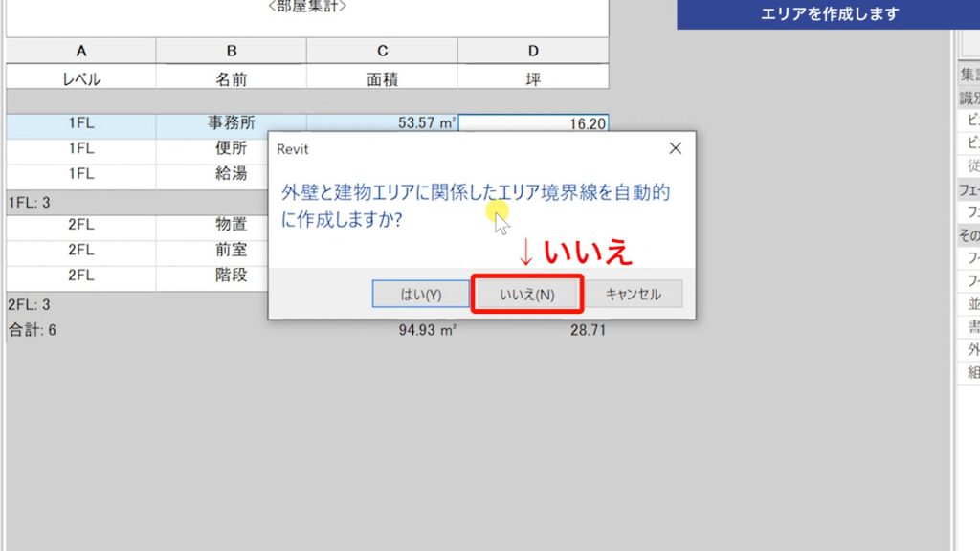Select the 階段 room name cell
This screenshot has width=980, height=551.
[x=231, y=276]
